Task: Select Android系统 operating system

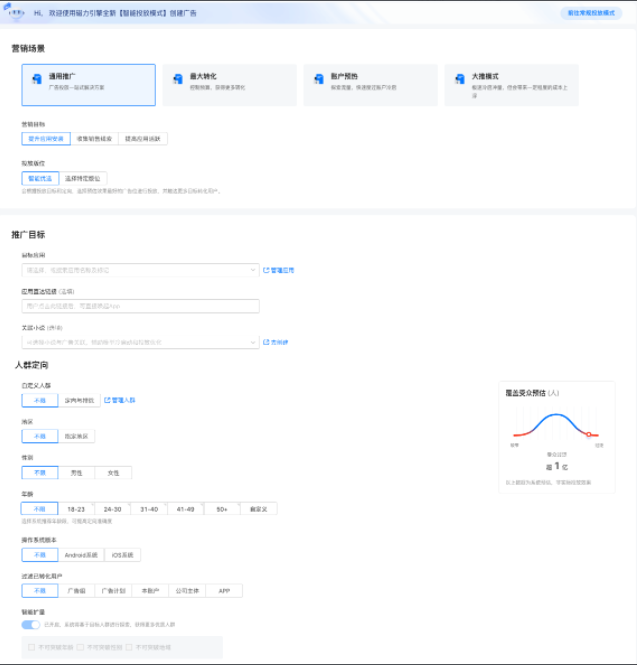Action: point(81,555)
